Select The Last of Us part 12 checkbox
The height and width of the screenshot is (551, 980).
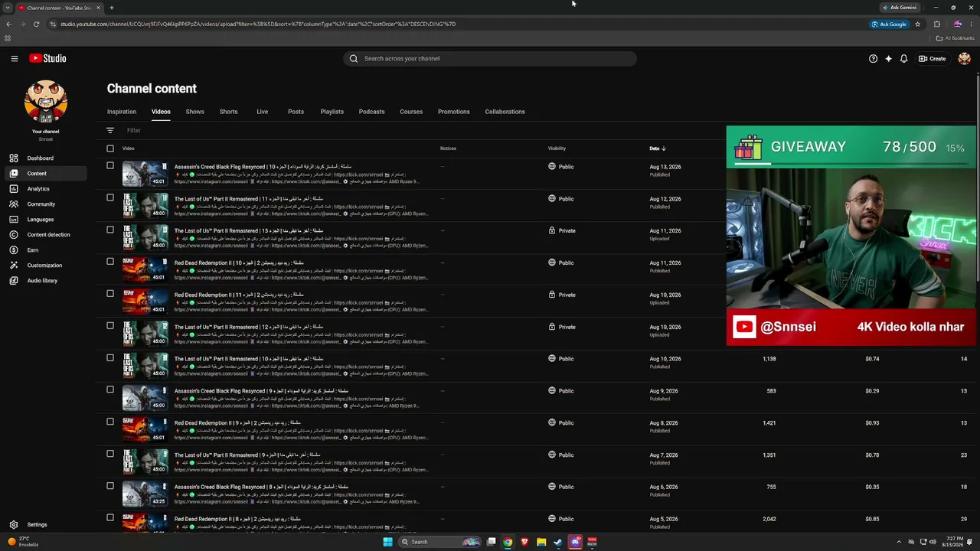click(x=110, y=326)
